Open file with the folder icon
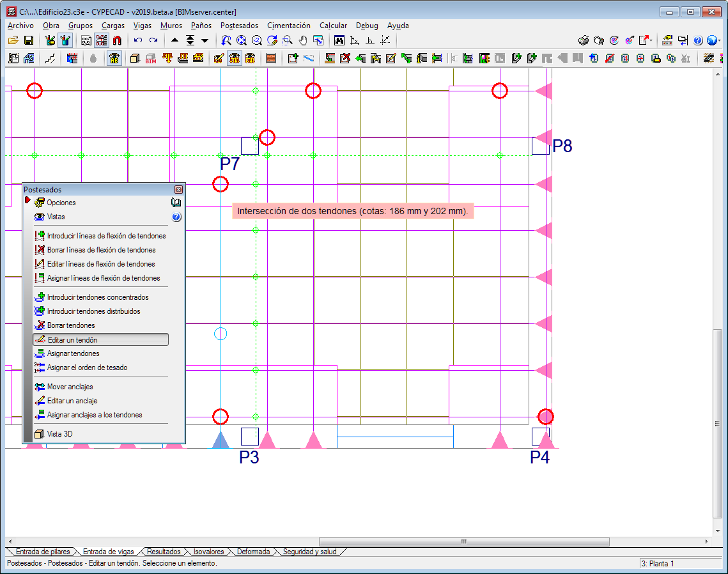 coord(13,40)
